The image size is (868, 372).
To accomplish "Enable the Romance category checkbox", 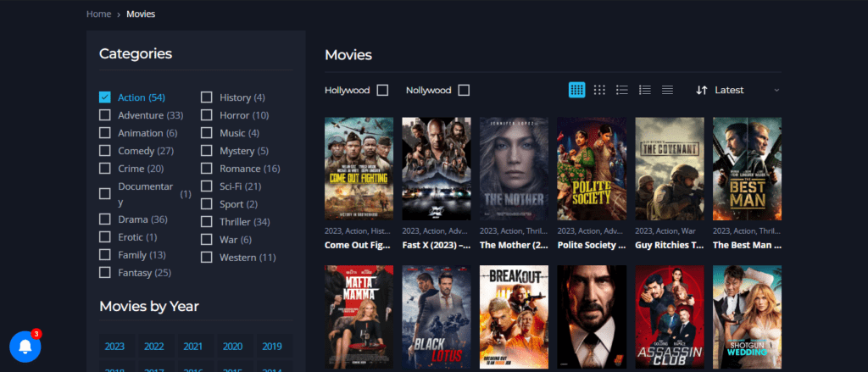I will pyautogui.click(x=207, y=169).
